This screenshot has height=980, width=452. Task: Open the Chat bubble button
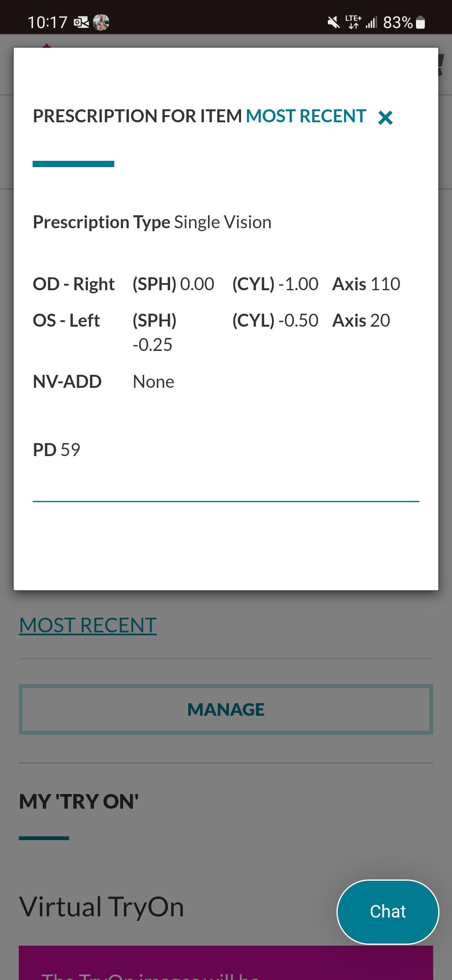pos(388,912)
